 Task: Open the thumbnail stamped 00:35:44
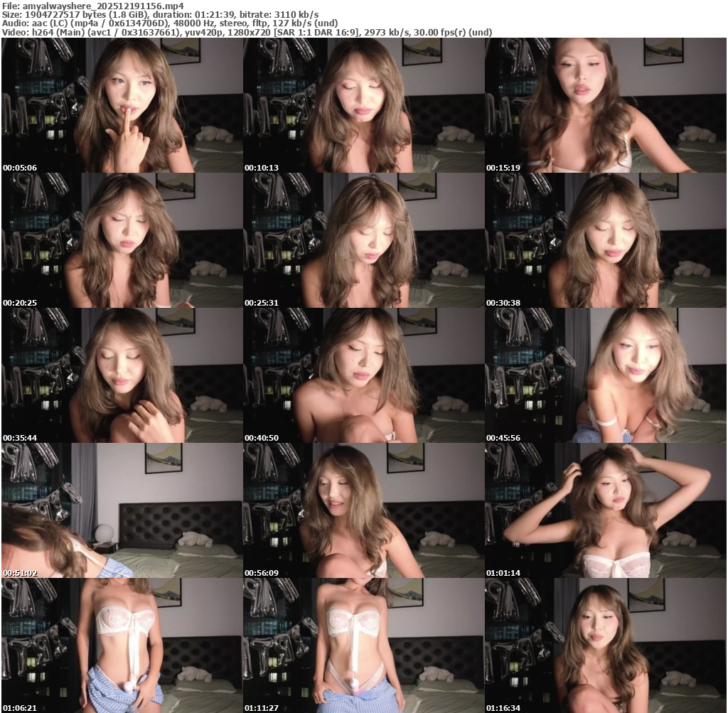tap(122, 375)
